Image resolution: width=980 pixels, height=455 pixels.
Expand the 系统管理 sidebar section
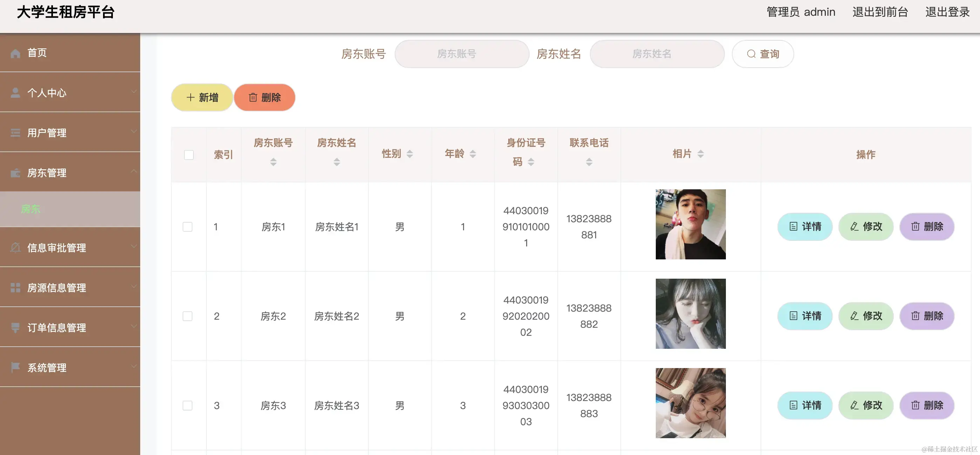(x=134, y=366)
